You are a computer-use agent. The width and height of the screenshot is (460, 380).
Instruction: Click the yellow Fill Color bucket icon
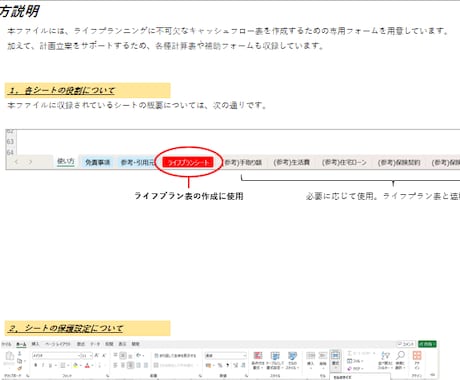coord(76,365)
